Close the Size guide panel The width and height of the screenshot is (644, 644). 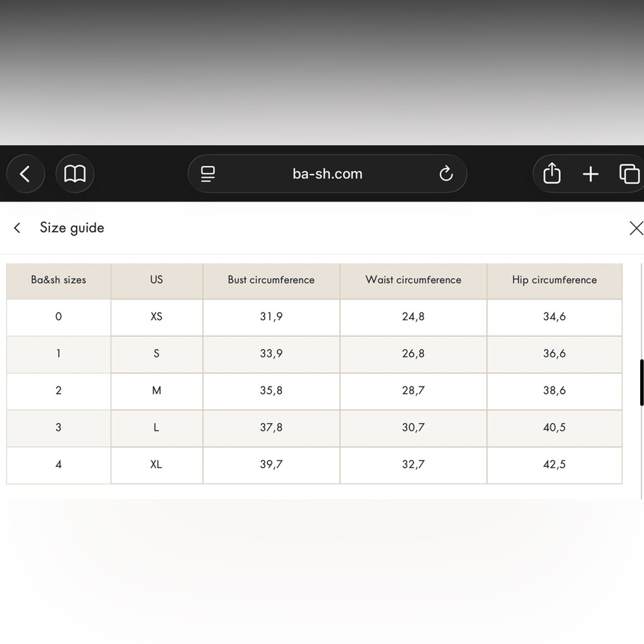(x=636, y=228)
